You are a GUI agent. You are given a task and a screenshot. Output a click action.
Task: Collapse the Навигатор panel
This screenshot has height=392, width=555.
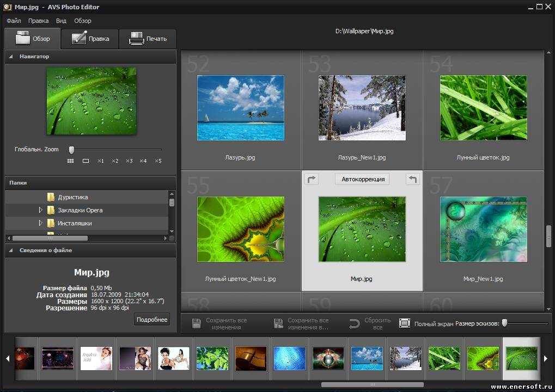[11, 56]
